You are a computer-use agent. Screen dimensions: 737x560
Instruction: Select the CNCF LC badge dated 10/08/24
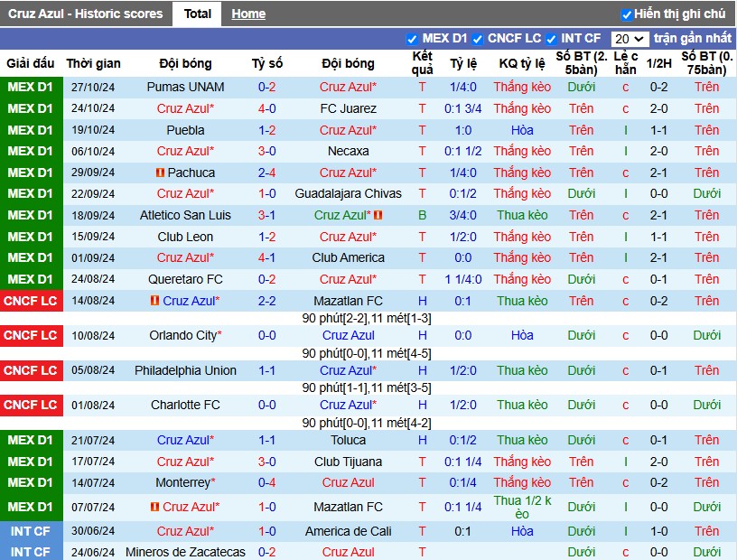pyautogui.click(x=31, y=335)
